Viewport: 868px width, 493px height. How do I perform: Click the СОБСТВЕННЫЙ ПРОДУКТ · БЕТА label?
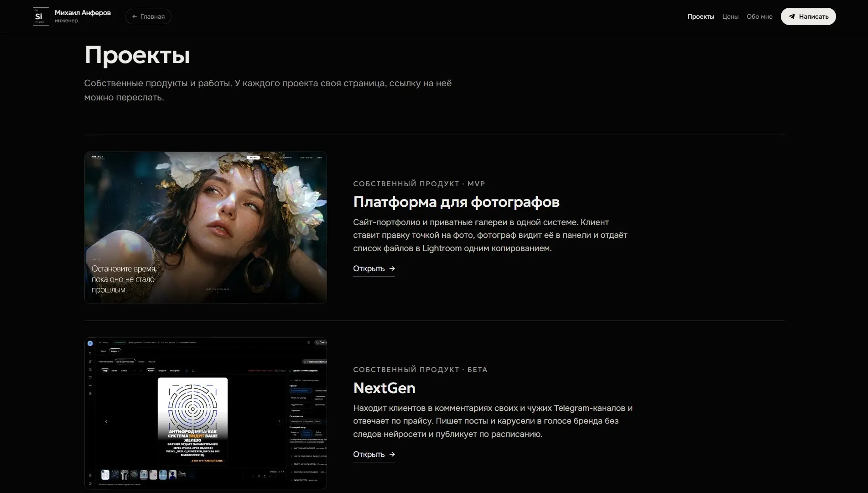click(420, 370)
